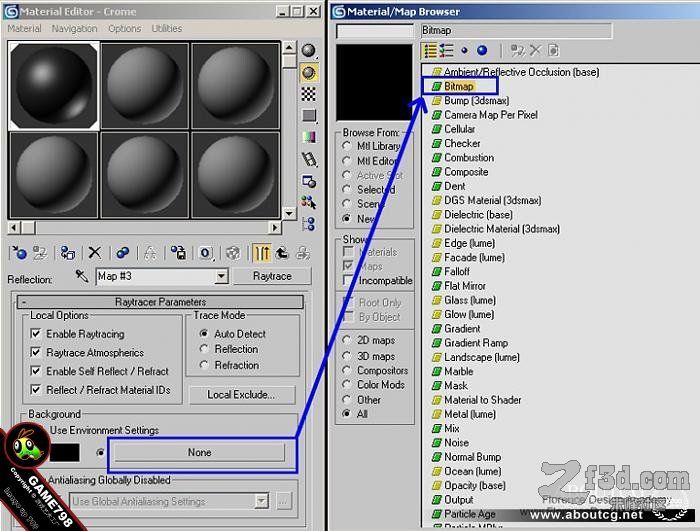
Task: Click the Go to Parent icon
Action: coord(282,253)
